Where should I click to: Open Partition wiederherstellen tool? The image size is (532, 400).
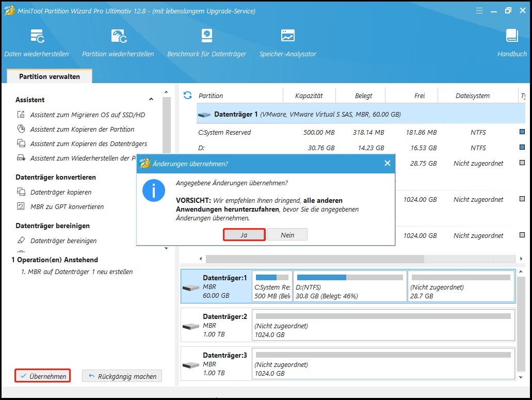tap(118, 43)
